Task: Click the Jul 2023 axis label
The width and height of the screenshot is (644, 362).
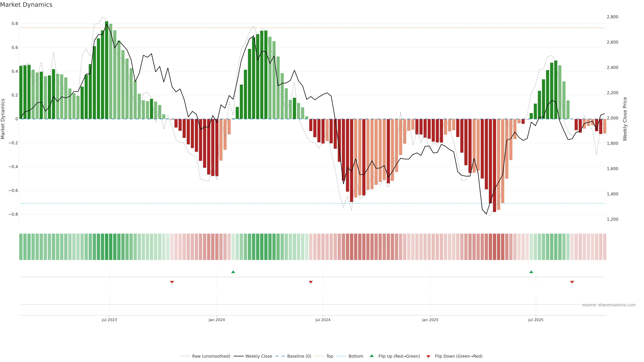Action: coord(109,320)
